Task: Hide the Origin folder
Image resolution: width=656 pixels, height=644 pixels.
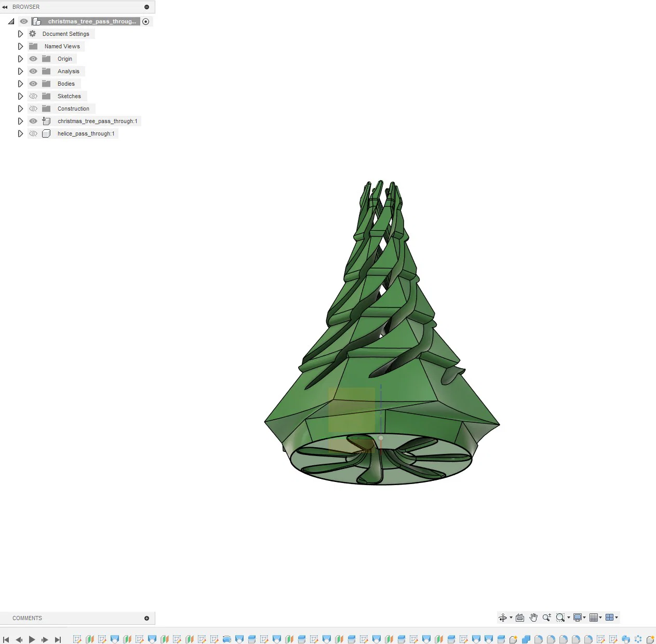Action: (33, 59)
